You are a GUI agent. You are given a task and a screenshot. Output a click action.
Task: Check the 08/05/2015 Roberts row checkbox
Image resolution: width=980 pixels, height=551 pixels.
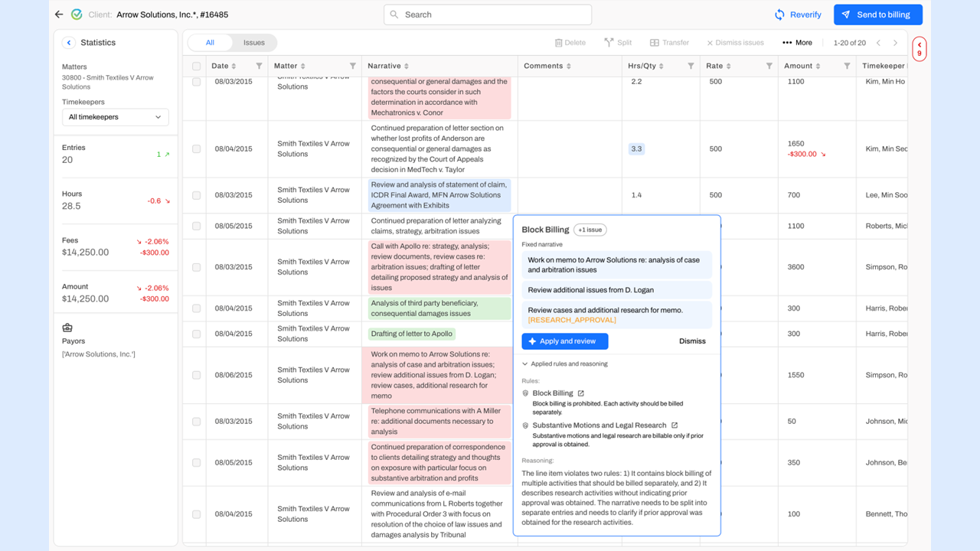(197, 226)
